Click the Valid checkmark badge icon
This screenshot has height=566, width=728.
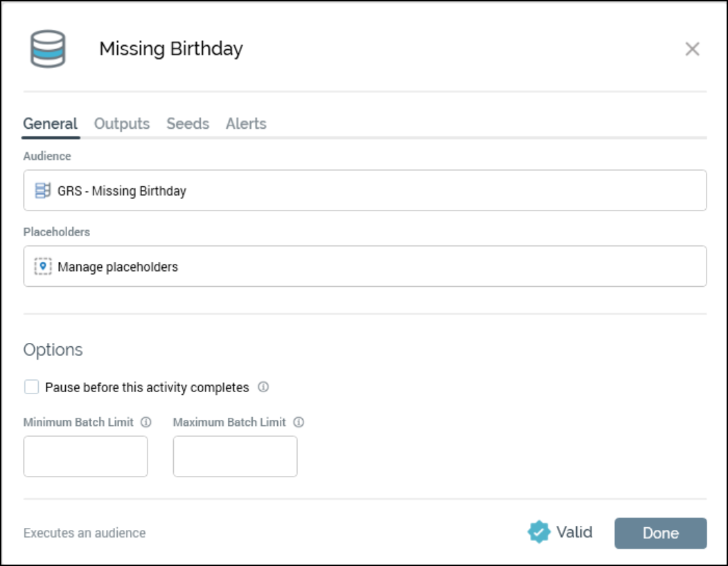pyautogui.click(x=538, y=532)
